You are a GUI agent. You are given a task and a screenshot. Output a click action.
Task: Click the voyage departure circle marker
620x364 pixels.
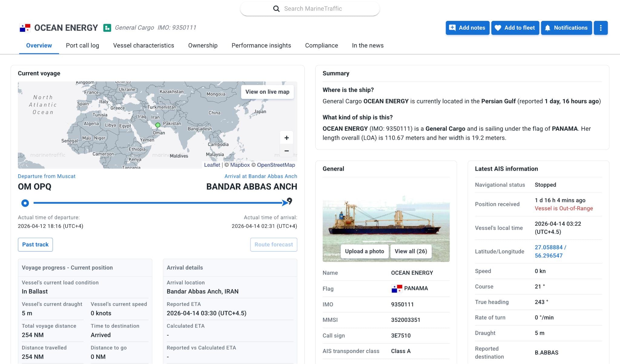pyautogui.click(x=25, y=203)
